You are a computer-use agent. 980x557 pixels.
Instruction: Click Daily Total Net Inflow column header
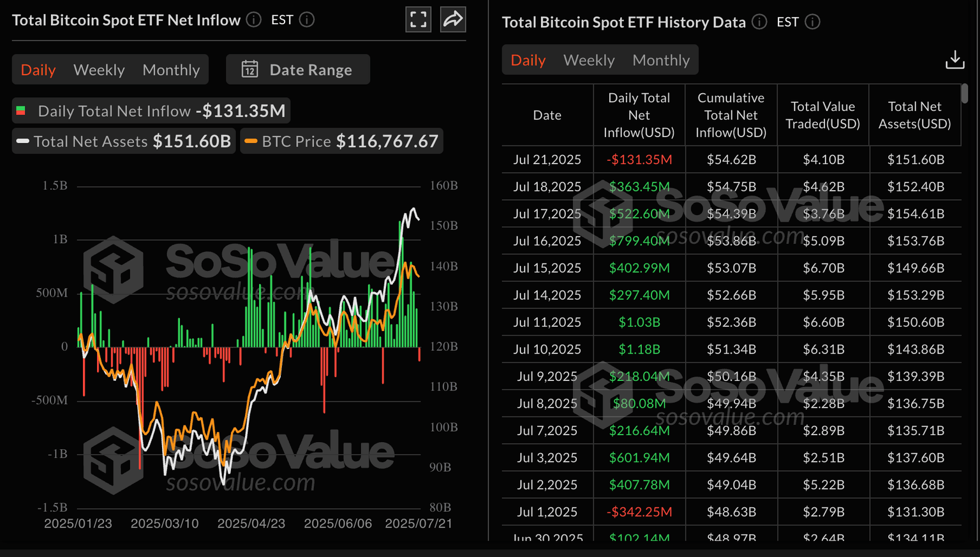(639, 115)
